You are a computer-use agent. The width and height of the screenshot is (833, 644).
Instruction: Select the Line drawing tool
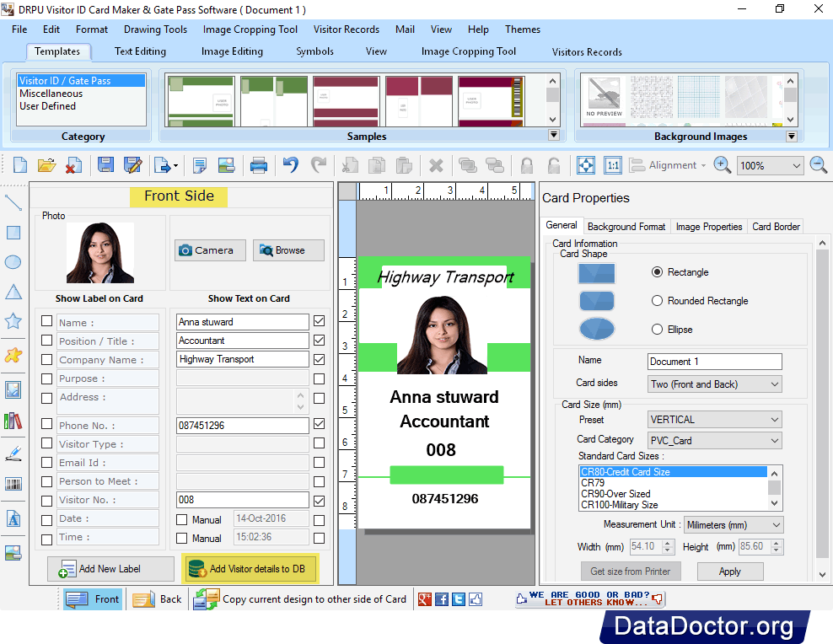click(13, 203)
